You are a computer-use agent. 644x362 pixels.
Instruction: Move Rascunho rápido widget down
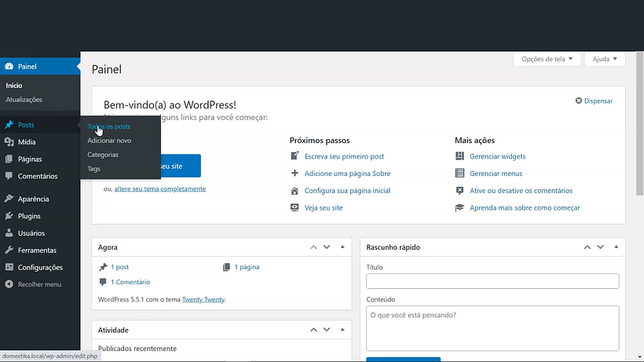601,247
